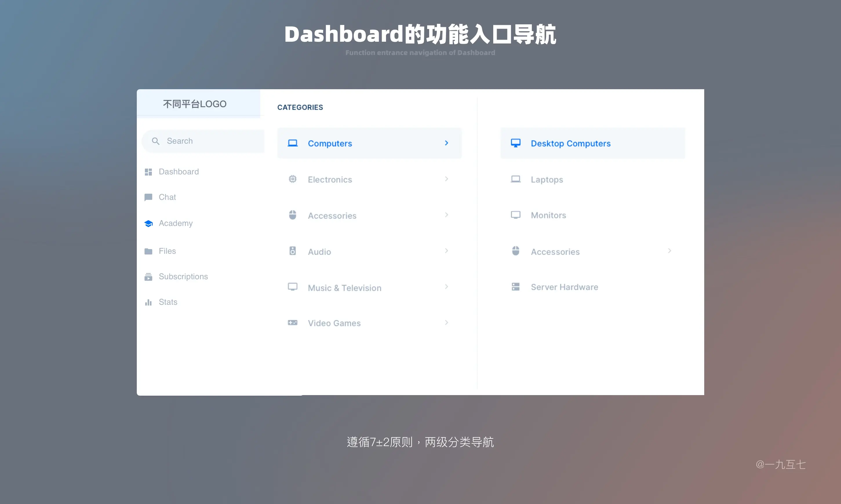Open the Server Hardware category item
The image size is (841, 504).
[x=564, y=287]
